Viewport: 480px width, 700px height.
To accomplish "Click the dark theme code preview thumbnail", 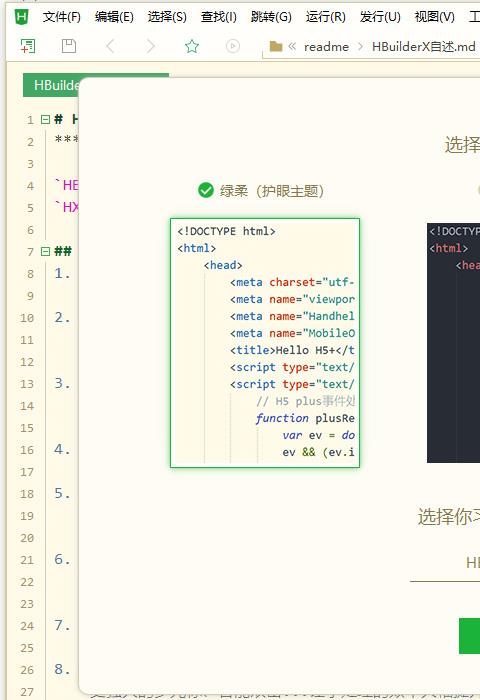I will click(x=453, y=342).
